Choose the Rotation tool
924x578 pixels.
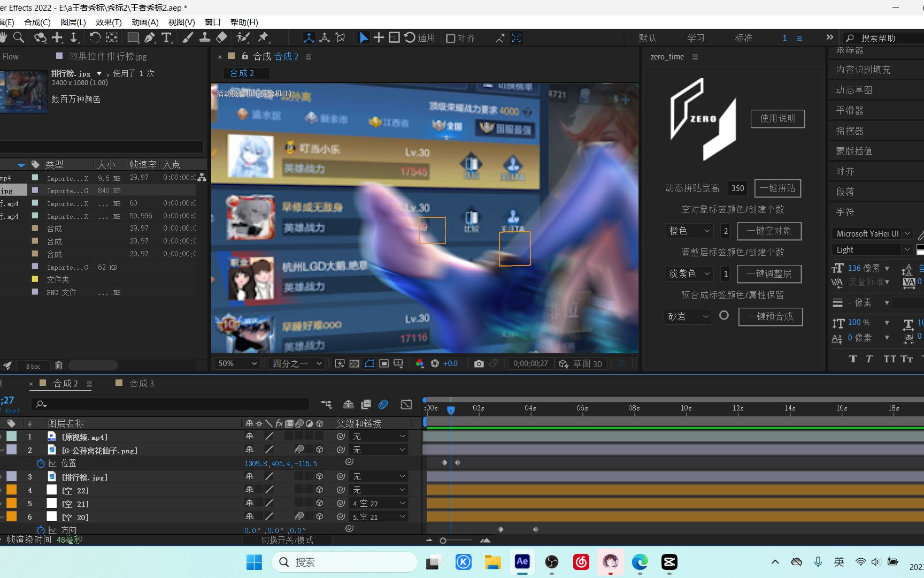(95, 37)
